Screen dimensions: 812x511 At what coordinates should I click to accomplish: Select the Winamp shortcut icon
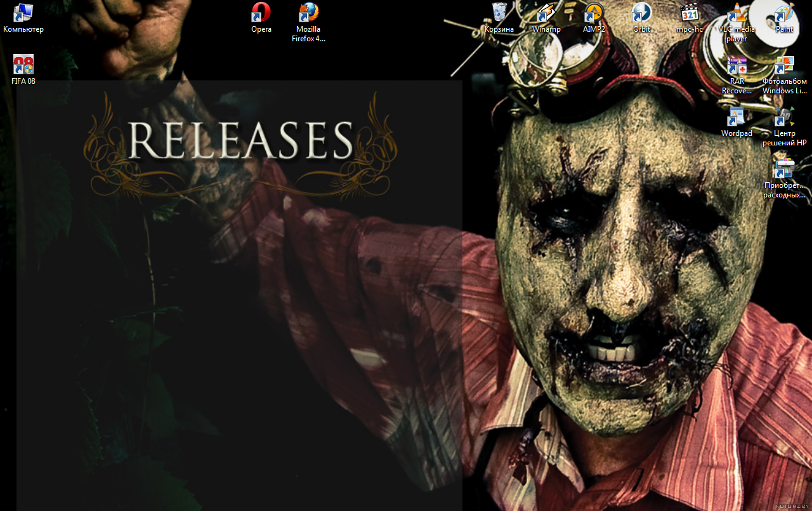coord(546,18)
